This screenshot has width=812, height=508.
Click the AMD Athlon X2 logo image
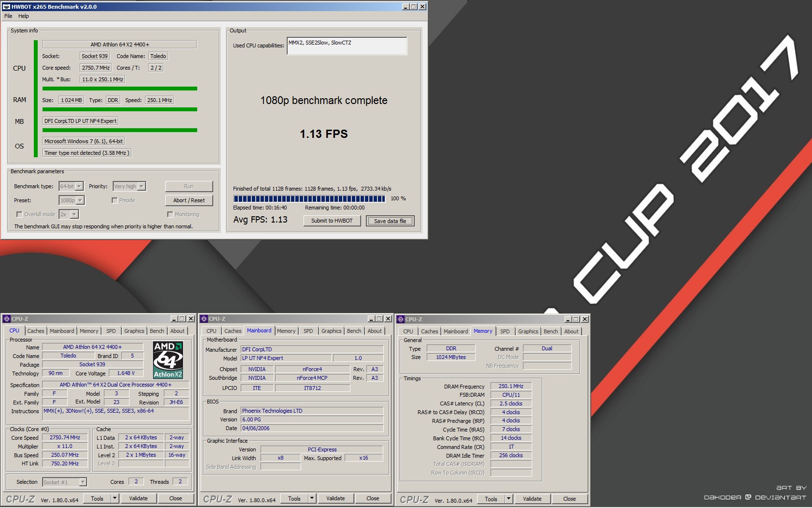click(168, 360)
